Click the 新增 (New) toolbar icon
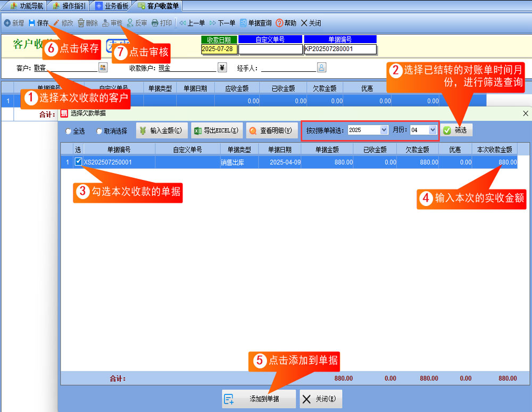The height and width of the screenshot is (412, 532). [x=7, y=23]
